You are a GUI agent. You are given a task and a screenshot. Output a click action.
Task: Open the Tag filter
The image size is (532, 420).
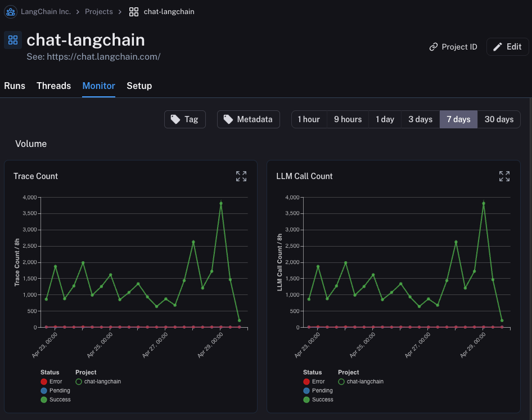point(185,119)
